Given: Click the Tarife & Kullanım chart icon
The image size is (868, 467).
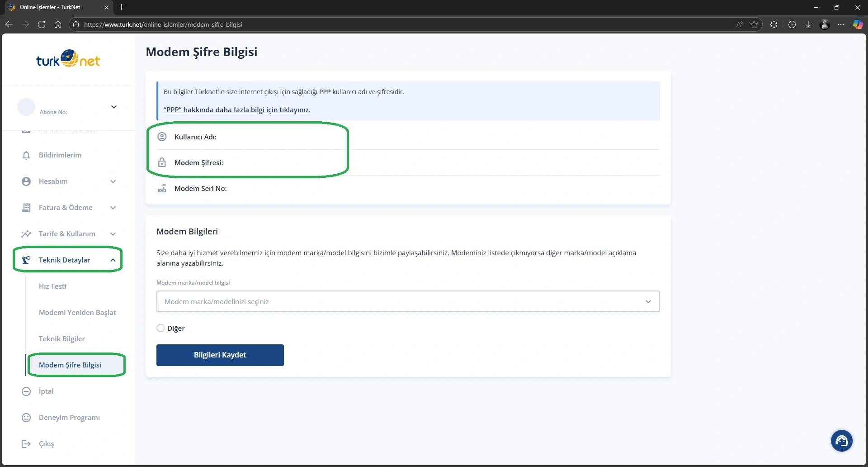Looking at the screenshot, I should 26,234.
